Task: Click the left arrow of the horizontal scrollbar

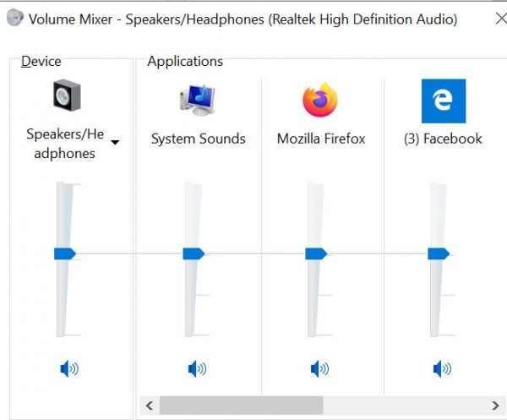Action: 150,406
